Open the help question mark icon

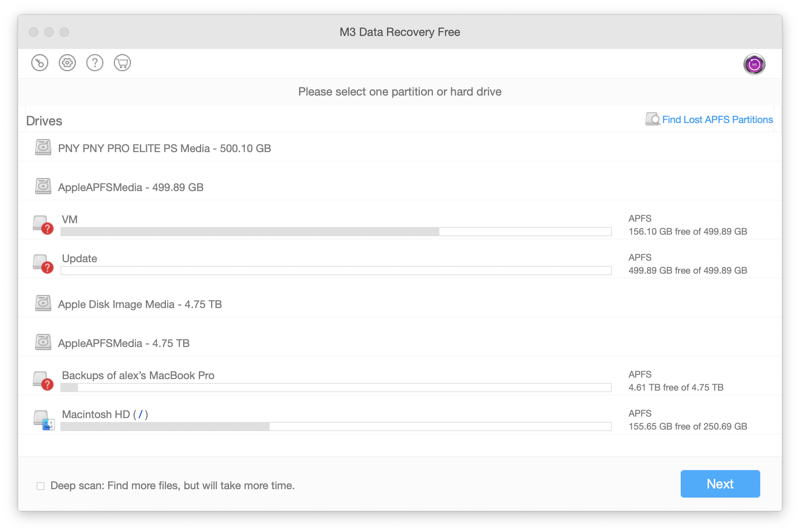coord(95,63)
